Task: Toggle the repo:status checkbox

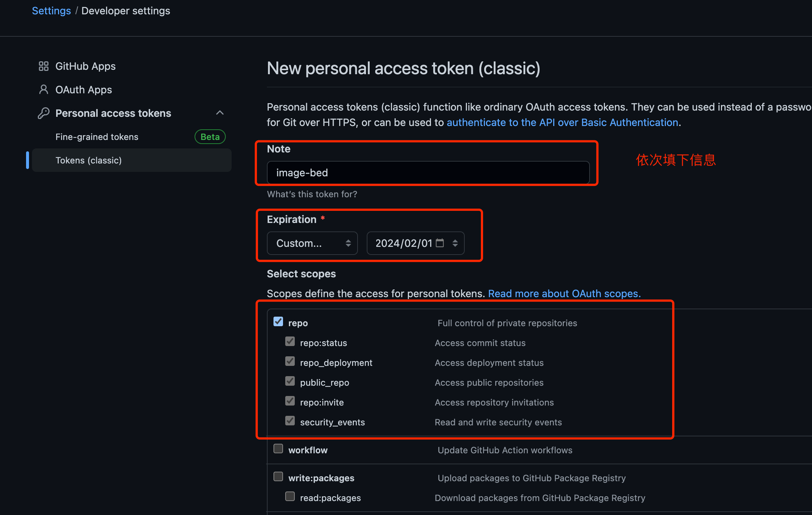Action: pos(290,341)
